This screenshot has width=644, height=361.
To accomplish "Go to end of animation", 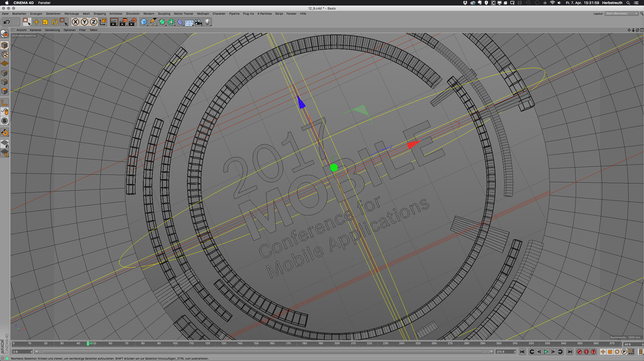I will (570, 352).
